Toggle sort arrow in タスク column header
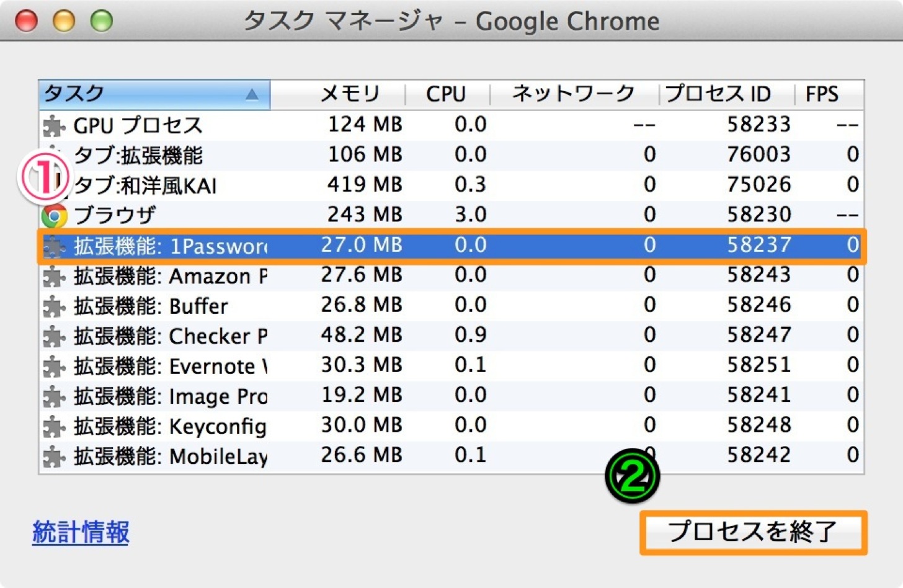 [252, 94]
